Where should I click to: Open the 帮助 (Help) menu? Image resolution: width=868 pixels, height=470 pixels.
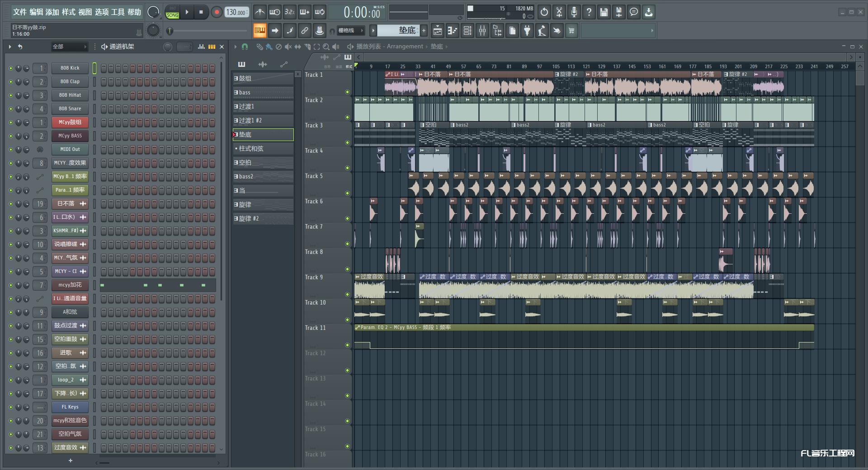click(x=134, y=12)
